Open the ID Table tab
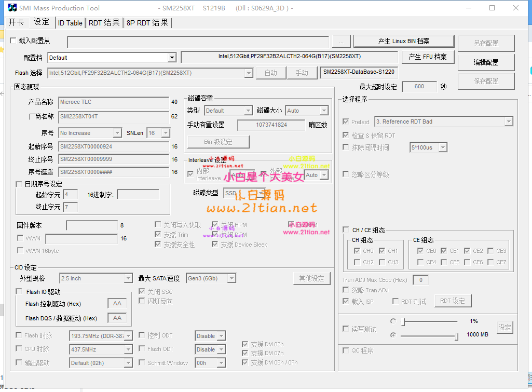Image resolution: width=532 pixels, height=392 pixels. [x=70, y=23]
